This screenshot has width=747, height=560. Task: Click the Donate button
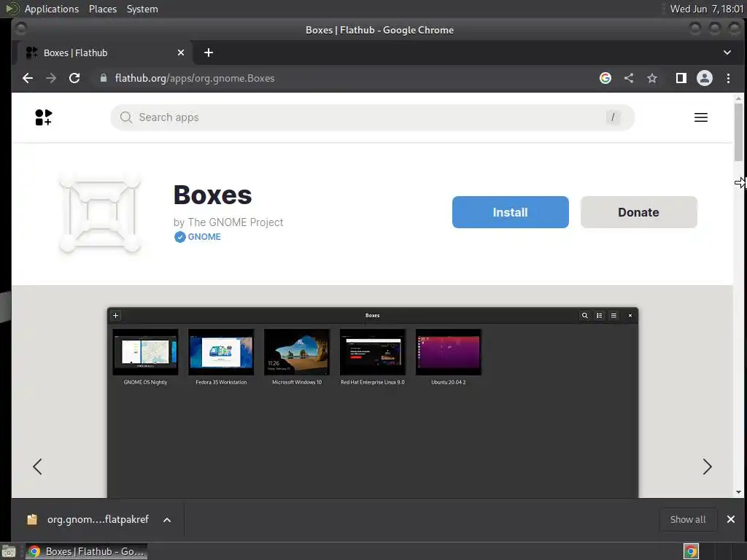[x=638, y=212]
